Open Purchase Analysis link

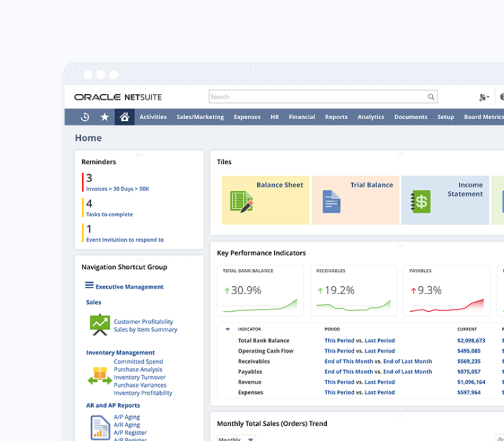(138, 370)
